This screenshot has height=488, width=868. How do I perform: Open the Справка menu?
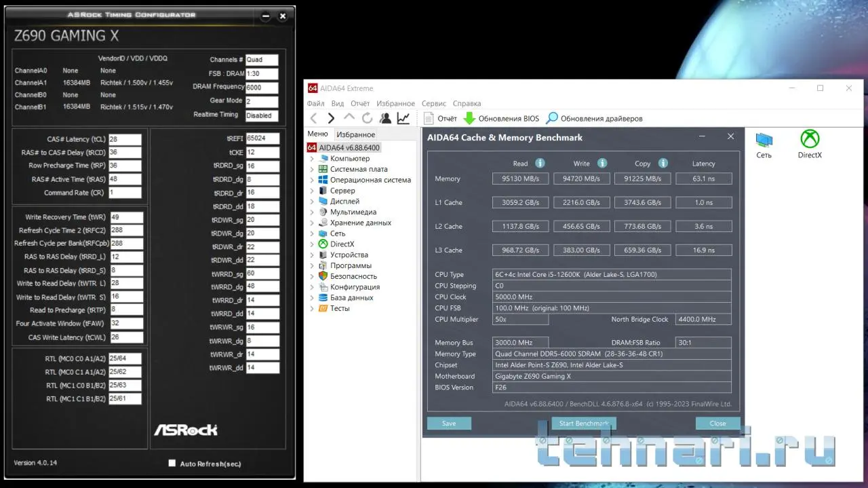(x=467, y=103)
